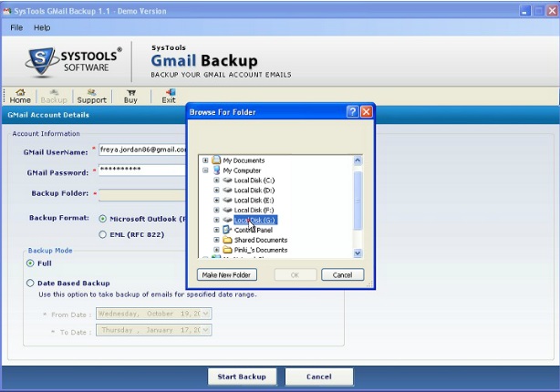The width and height of the screenshot is (560, 392).
Task: Expand the Local Disk (C:) node
Action: coord(216,181)
